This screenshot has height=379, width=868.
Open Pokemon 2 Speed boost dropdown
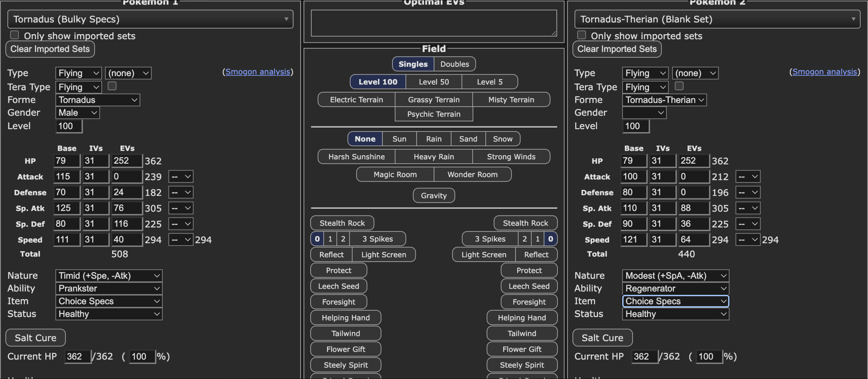[x=748, y=240]
